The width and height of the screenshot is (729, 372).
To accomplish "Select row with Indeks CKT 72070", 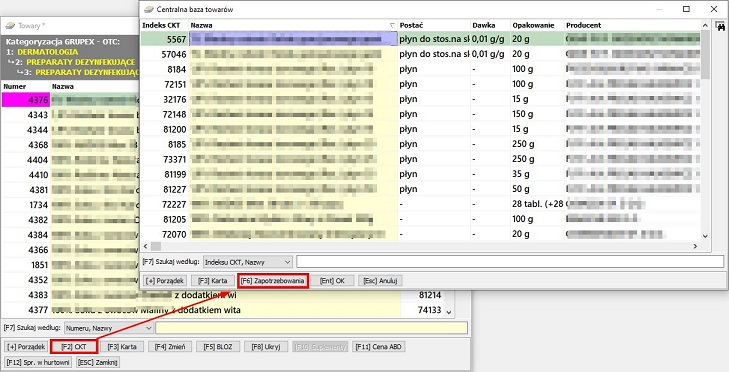I will [421, 234].
